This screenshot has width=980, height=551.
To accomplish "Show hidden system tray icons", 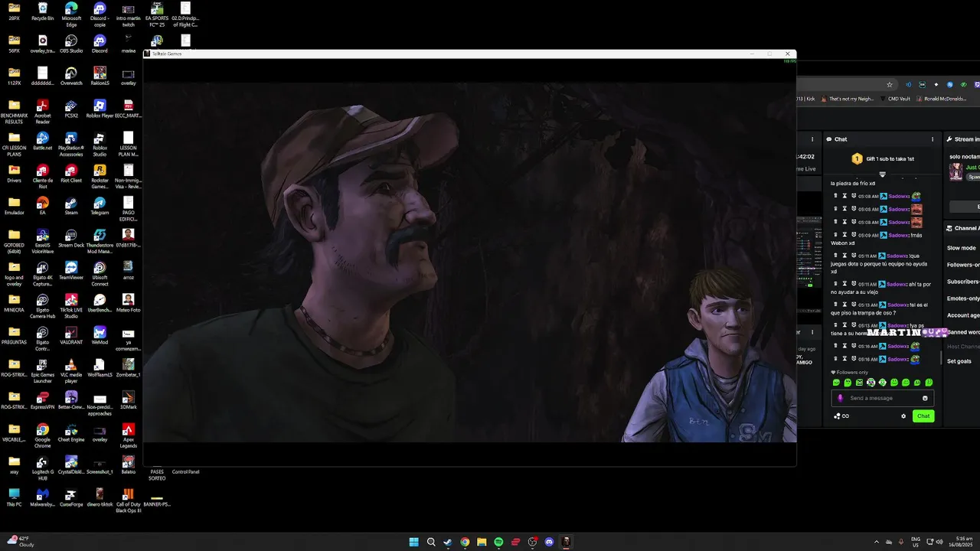I will 877,542.
